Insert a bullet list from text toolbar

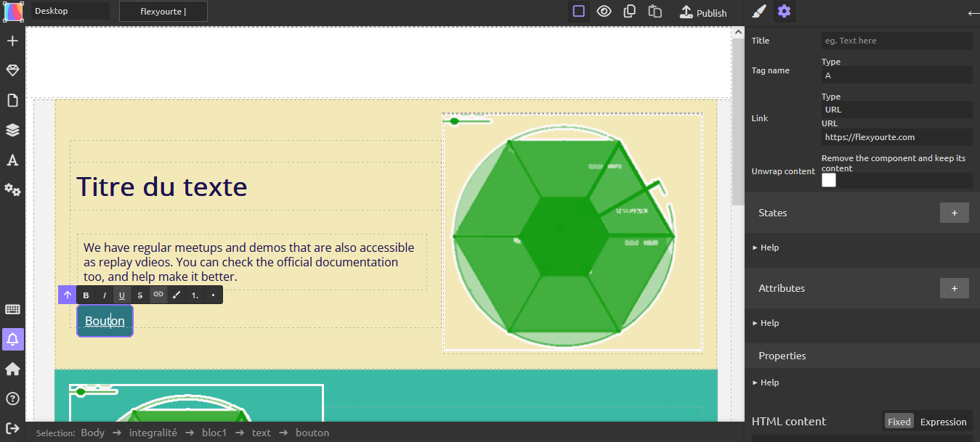pyautogui.click(x=213, y=295)
